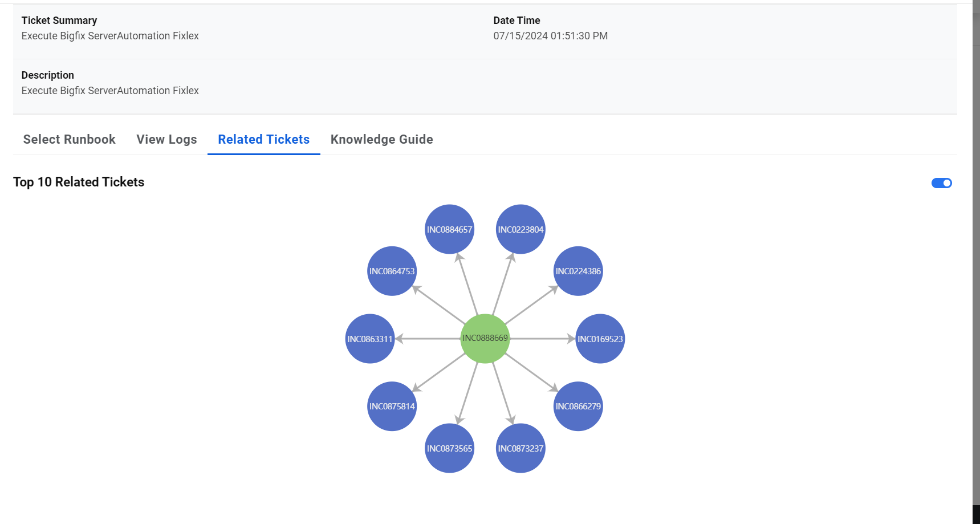The height and width of the screenshot is (524, 980).
Task: Click the INC0224386 ticket node
Action: coord(578,271)
